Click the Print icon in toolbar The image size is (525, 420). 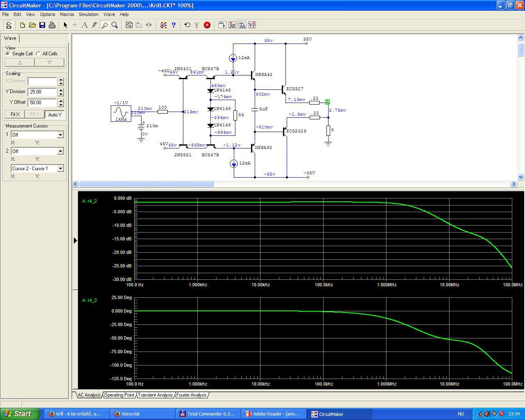click(52, 25)
